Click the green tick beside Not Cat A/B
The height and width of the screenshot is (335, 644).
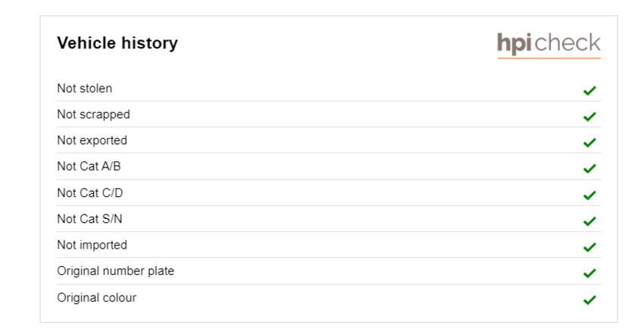pos(589,168)
